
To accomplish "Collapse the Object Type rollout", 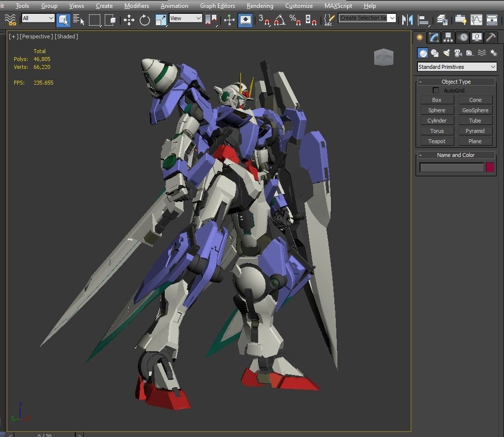I will pyautogui.click(x=456, y=82).
